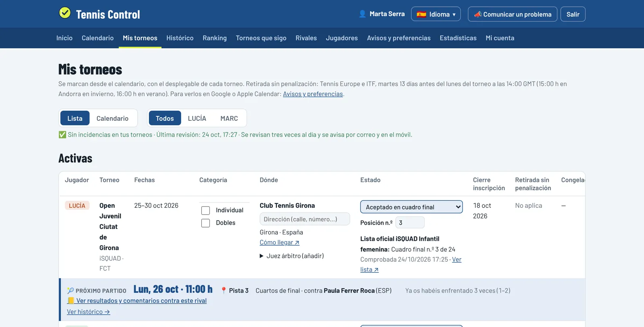Select the Mis torneos nav tab
The width and height of the screenshot is (644, 327).
click(140, 38)
